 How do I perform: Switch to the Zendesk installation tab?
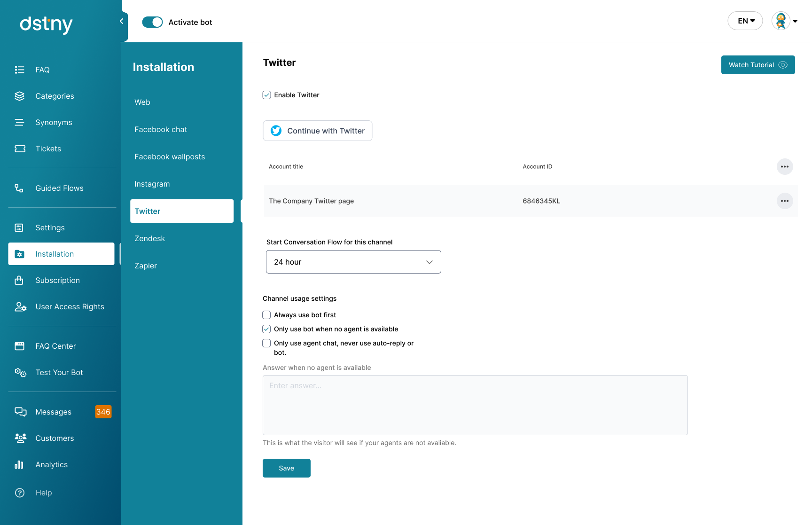pos(149,238)
